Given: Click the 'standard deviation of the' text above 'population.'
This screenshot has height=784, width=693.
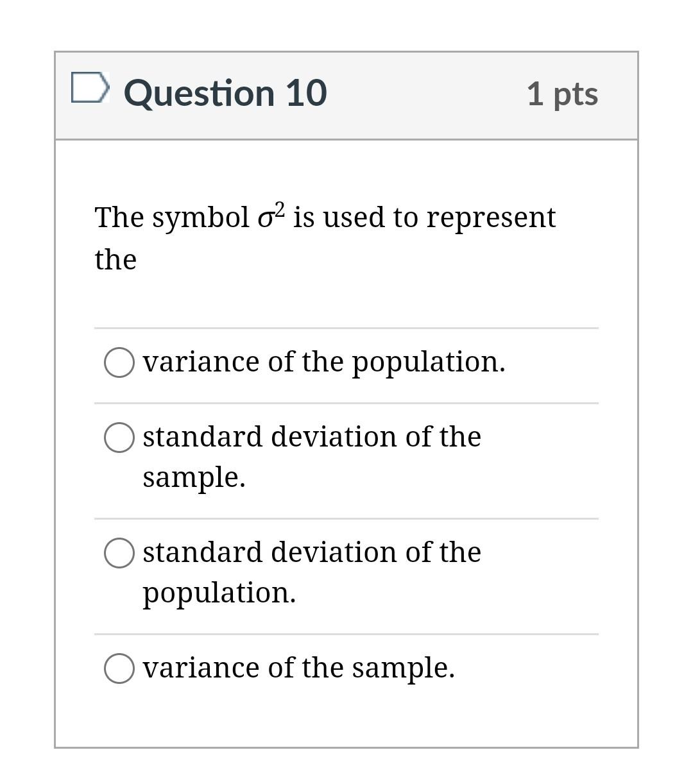Looking at the screenshot, I should (312, 552).
